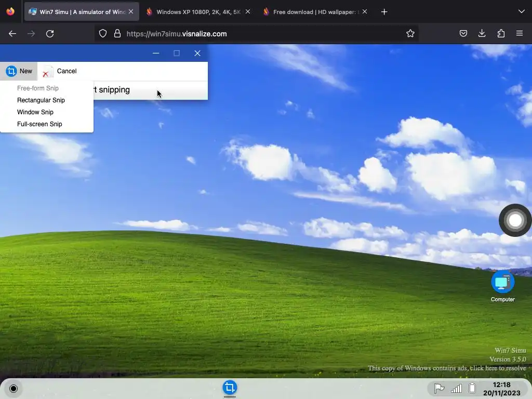Open the extensions puzzle icon

[x=501, y=33]
